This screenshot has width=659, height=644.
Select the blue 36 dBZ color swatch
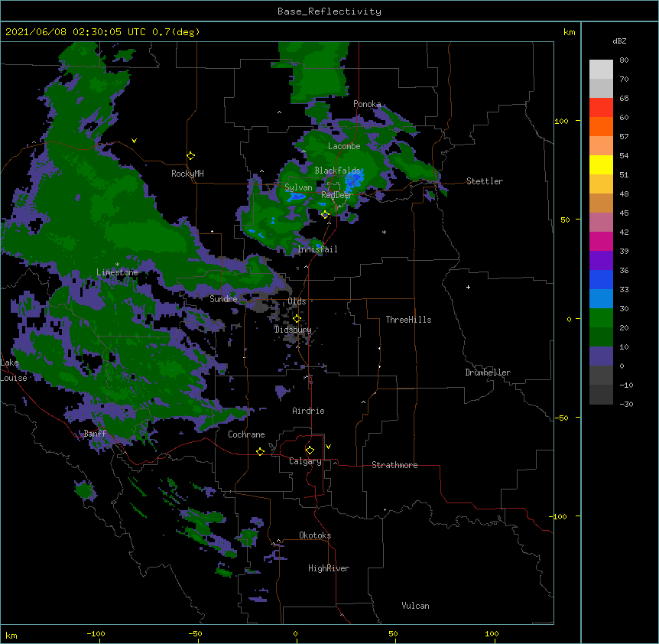[x=601, y=279]
